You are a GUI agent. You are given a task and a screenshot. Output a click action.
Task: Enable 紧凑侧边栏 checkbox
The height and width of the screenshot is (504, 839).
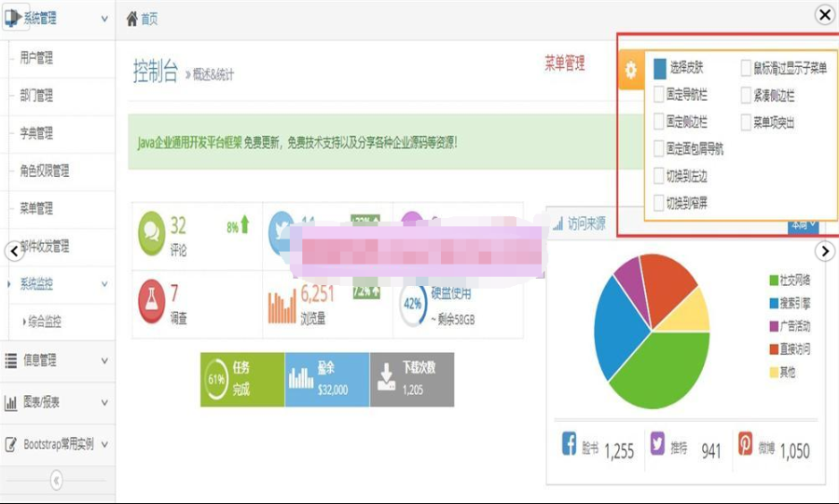click(746, 96)
